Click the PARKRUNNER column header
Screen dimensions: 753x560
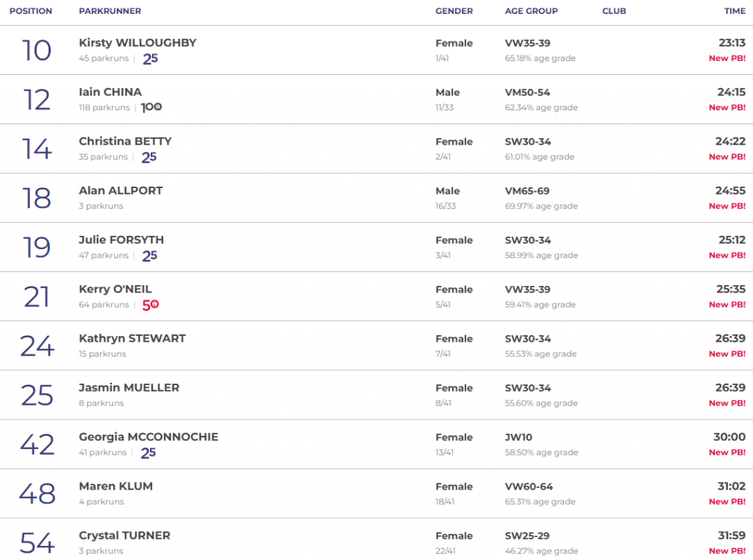pyautogui.click(x=110, y=11)
